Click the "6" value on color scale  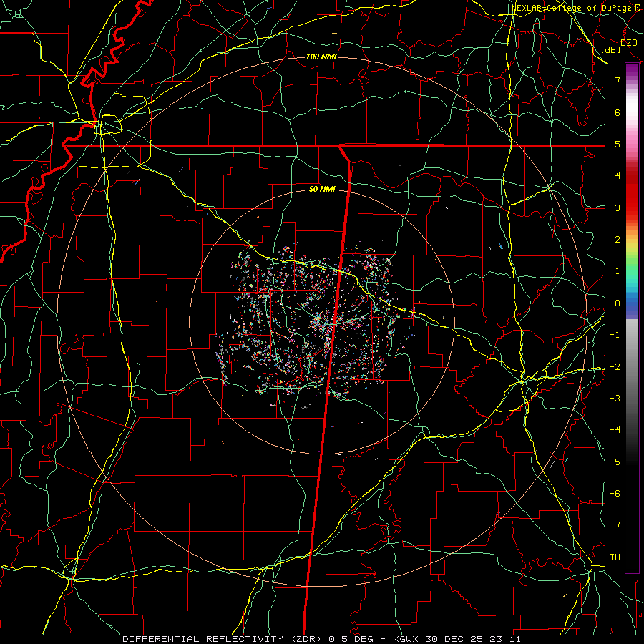pos(618,112)
